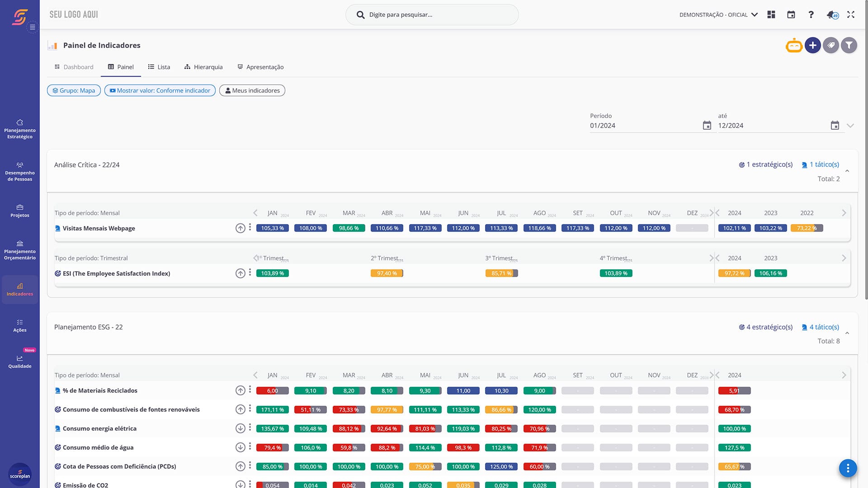Toggle 'Mostrar valor: Conforme indicador' setting

[160, 90]
